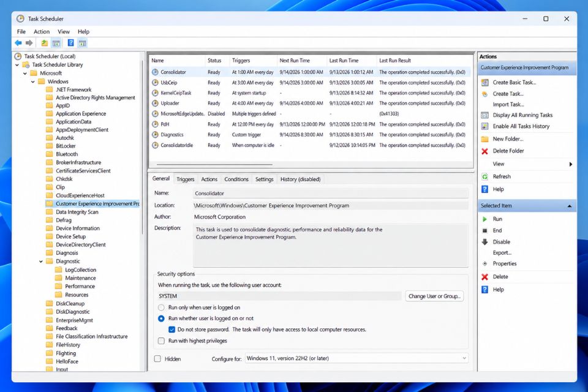588x392 pixels.
Task: Open the 'Configure for' dropdown
Action: coord(356,358)
